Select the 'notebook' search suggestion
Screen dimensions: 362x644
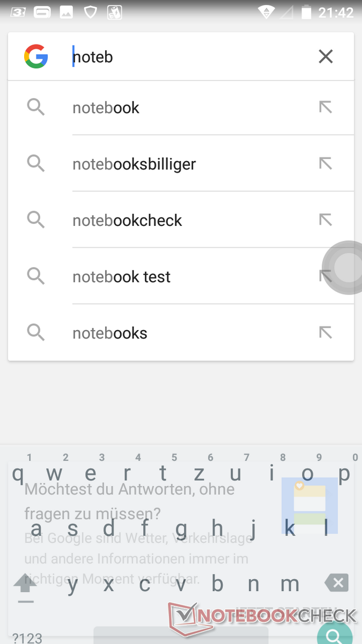(x=106, y=108)
